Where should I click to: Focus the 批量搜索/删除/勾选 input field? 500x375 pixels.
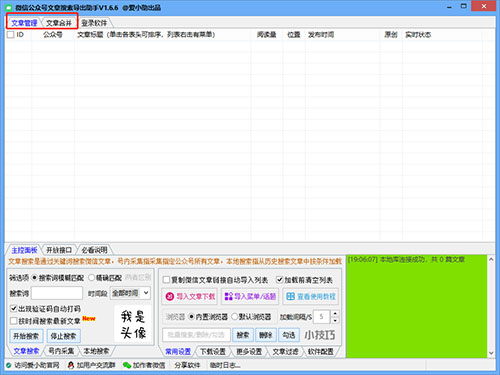pyautogui.click(x=196, y=335)
